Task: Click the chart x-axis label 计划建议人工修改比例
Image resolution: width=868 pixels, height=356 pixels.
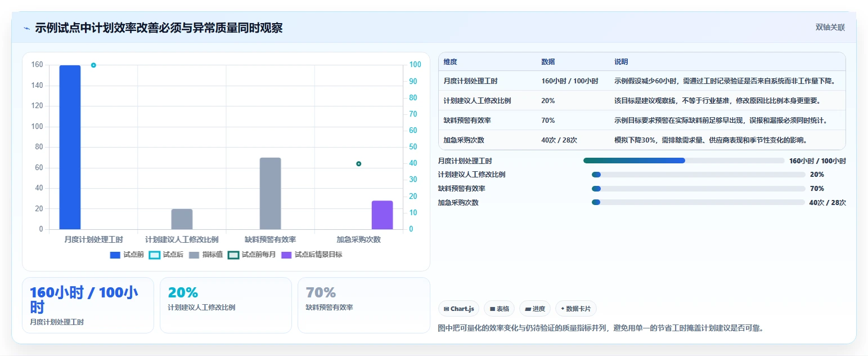Action: [182, 239]
